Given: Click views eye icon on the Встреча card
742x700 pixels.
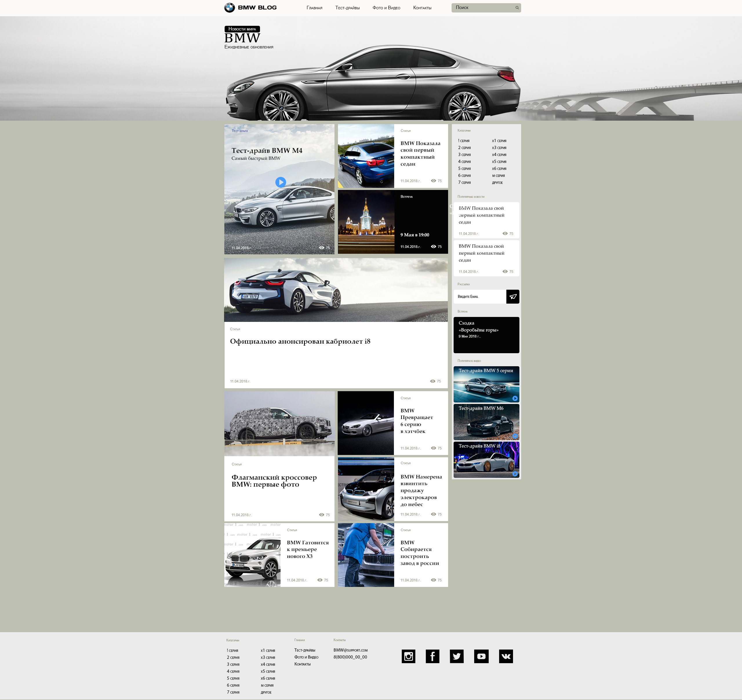Looking at the screenshot, I should (x=433, y=247).
